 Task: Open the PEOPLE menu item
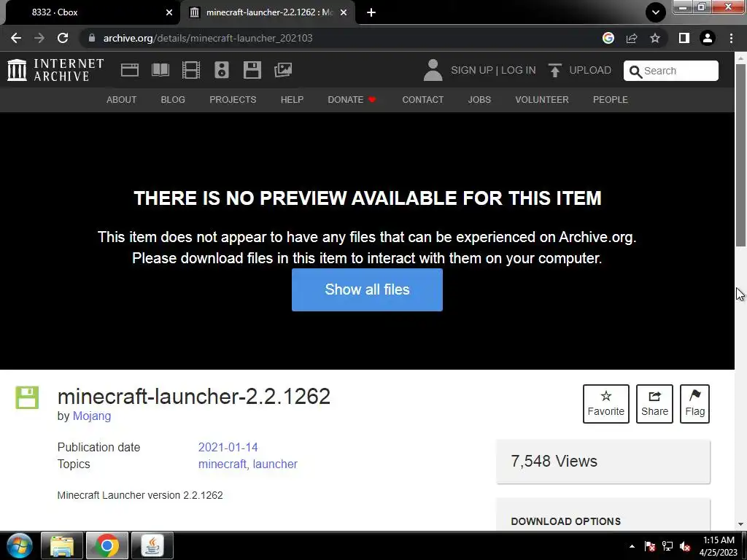point(611,99)
